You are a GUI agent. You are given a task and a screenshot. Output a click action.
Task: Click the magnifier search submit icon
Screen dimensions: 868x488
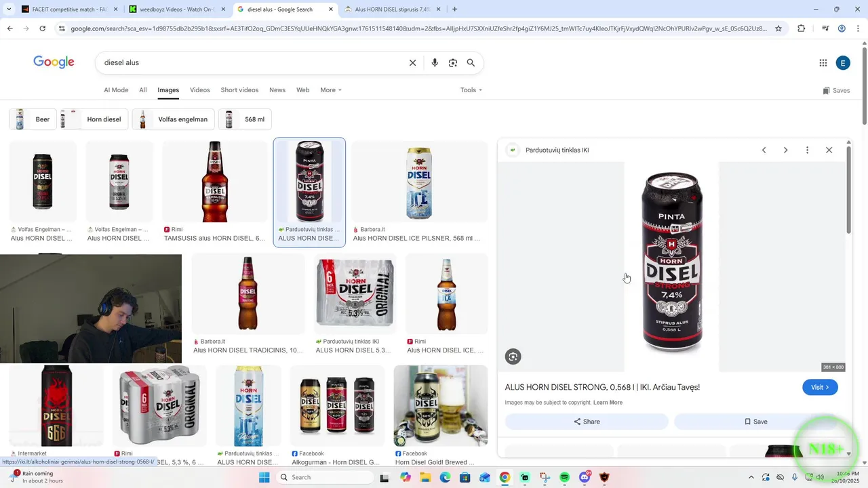point(471,63)
